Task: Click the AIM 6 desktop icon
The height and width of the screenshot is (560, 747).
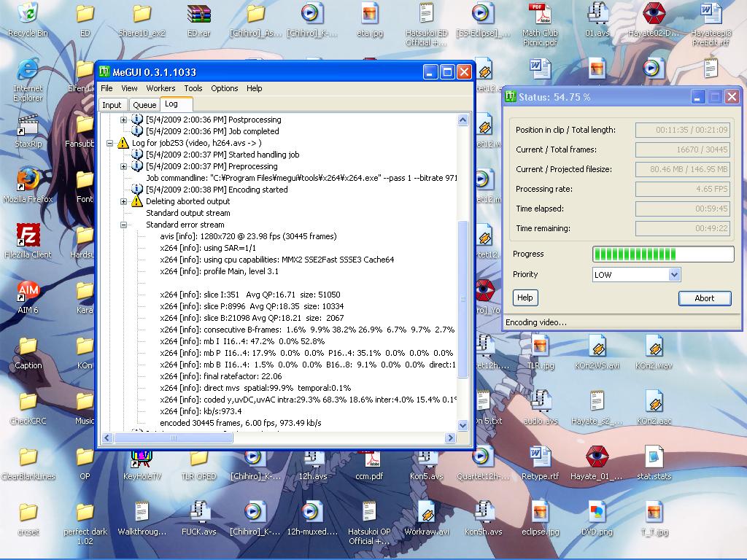Action: click(x=28, y=292)
